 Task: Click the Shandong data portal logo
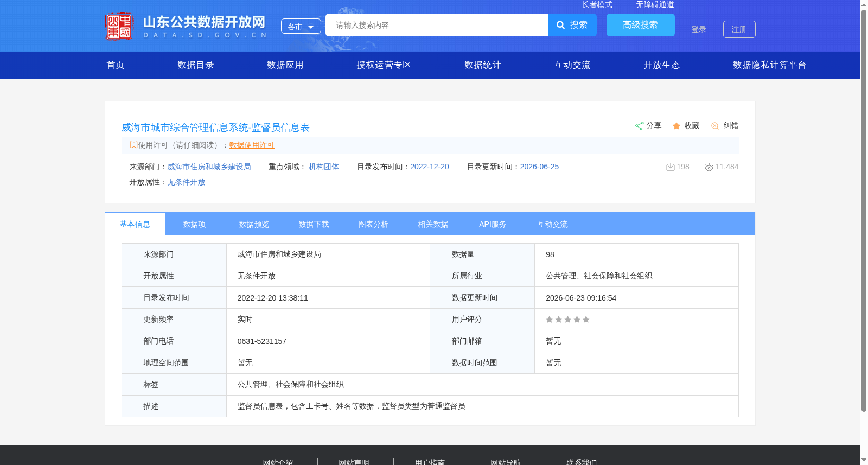pos(186,26)
